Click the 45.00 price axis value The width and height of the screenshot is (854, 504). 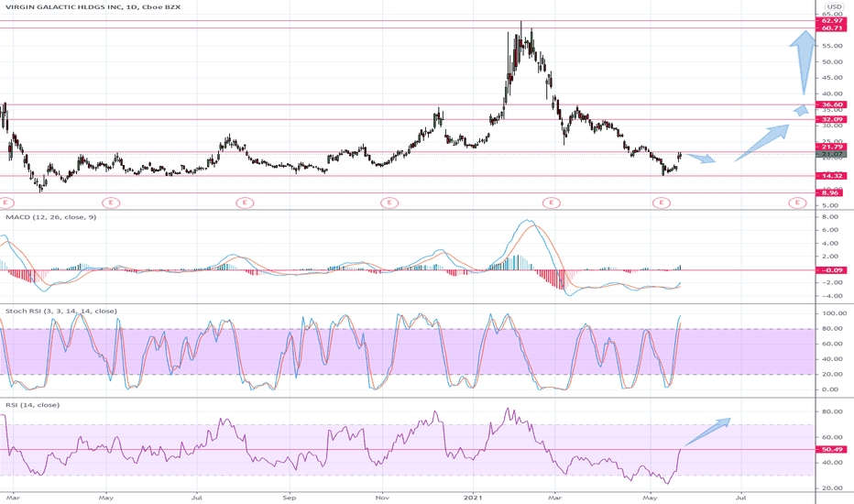pyautogui.click(x=832, y=78)
